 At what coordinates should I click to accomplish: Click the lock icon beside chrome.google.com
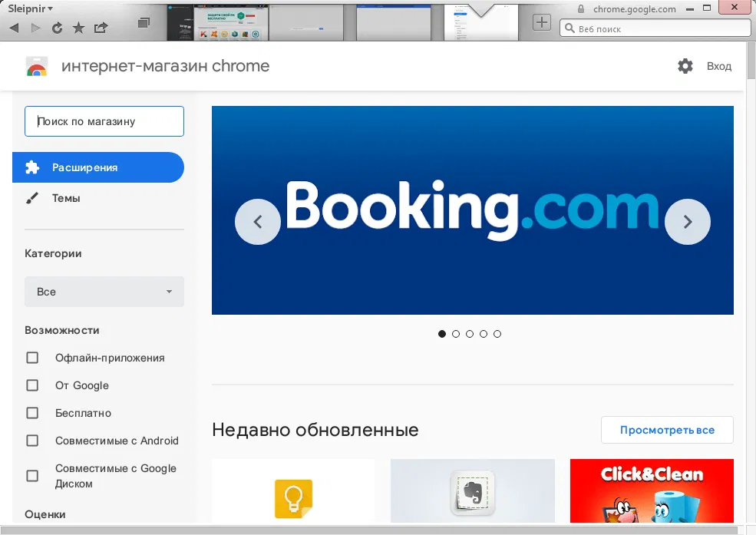point(581,8)
